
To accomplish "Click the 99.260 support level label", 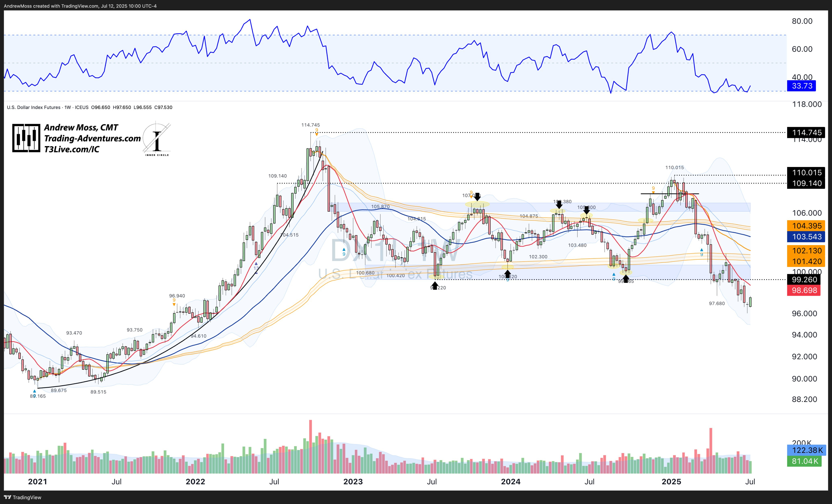I will pyautogui.click(x=804, y=280).
